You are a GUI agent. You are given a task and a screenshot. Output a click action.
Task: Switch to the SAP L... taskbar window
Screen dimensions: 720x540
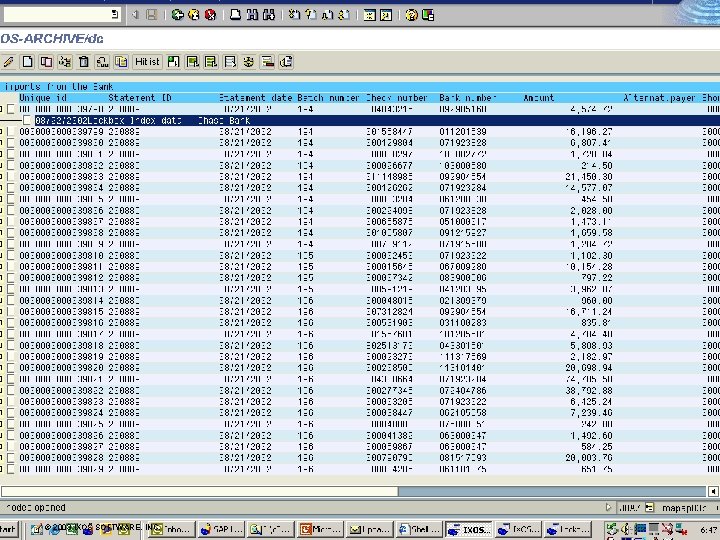222,529
